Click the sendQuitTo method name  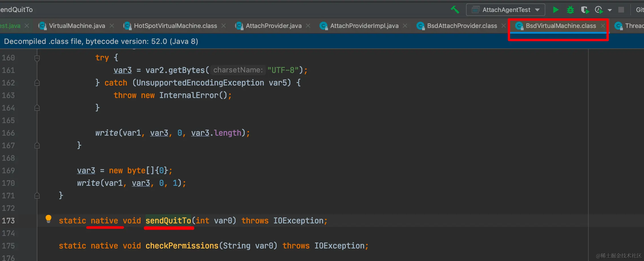[x=168, y=221]
